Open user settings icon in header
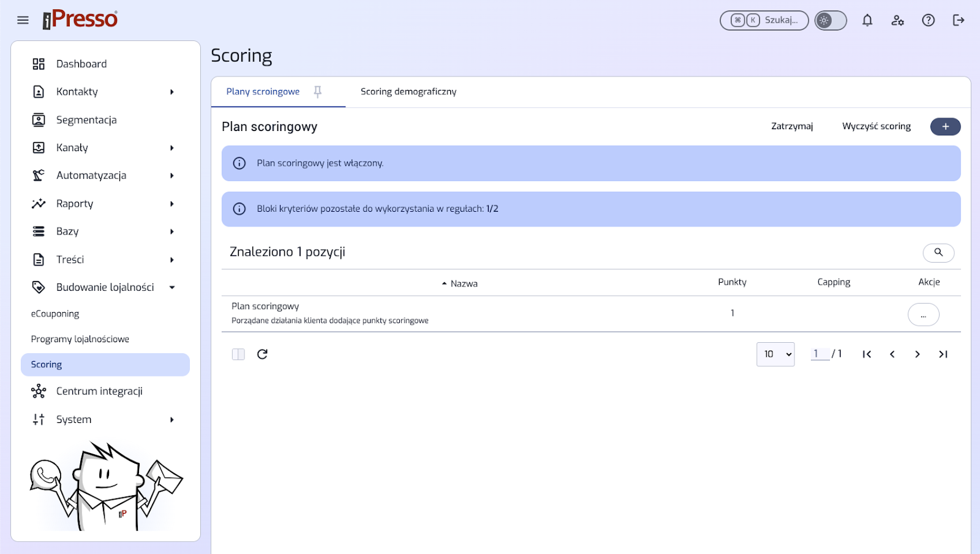 [898, 20]
